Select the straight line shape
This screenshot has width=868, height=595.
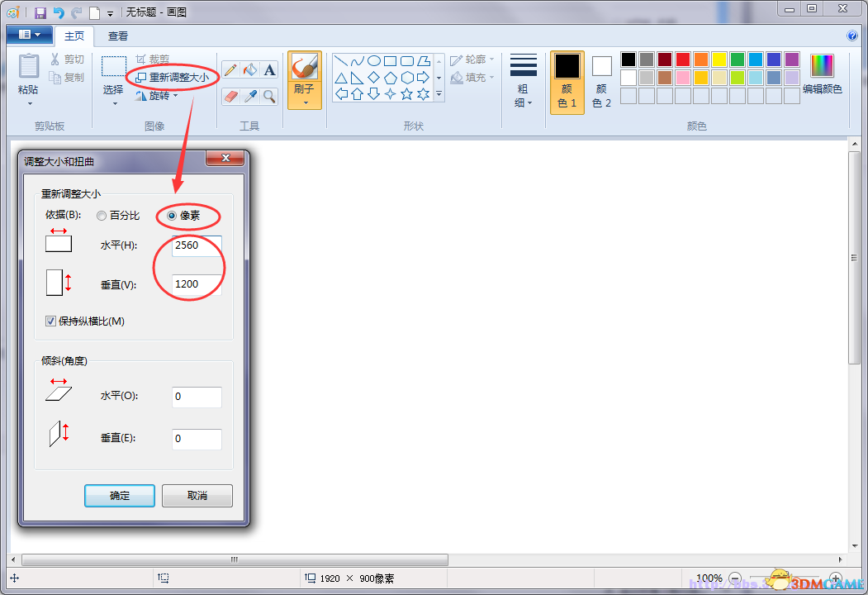click(341, 61)
